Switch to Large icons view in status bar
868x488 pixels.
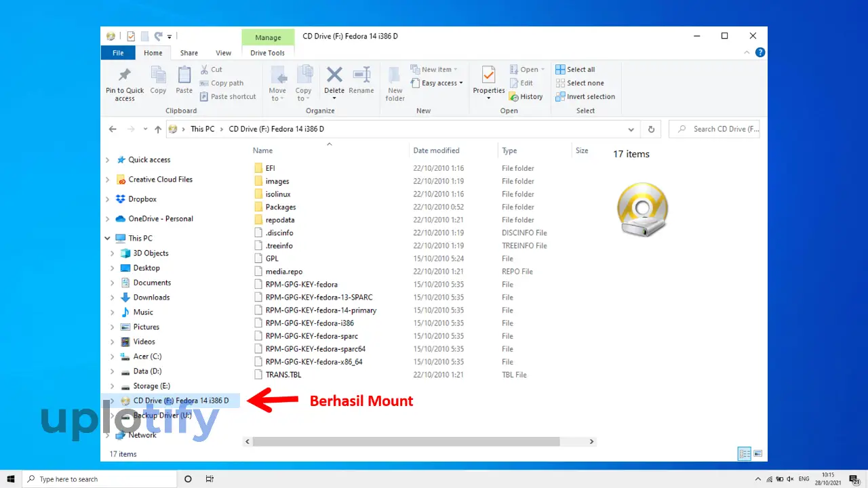[x=757, y=453]
